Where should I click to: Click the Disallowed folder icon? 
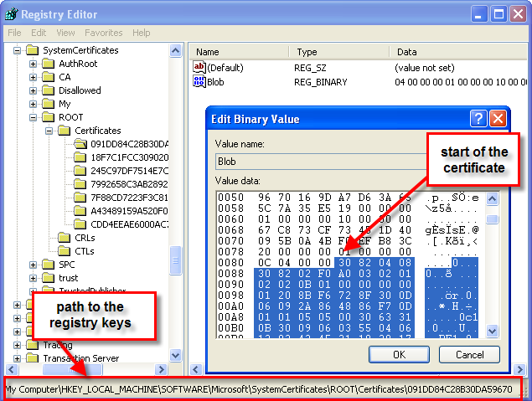point(49,90)
